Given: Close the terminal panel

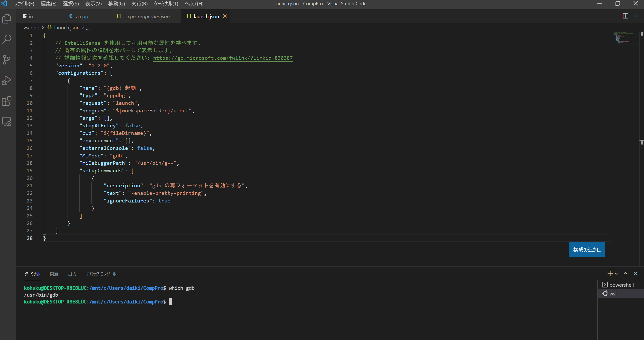Looking at the screenshot, I should [x=635, y=273].
